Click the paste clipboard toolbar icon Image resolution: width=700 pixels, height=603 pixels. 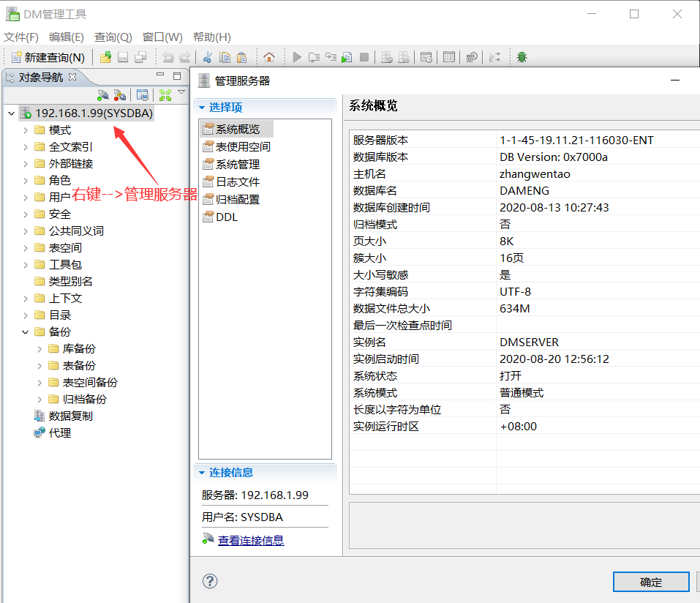click(x=242, y=57)
